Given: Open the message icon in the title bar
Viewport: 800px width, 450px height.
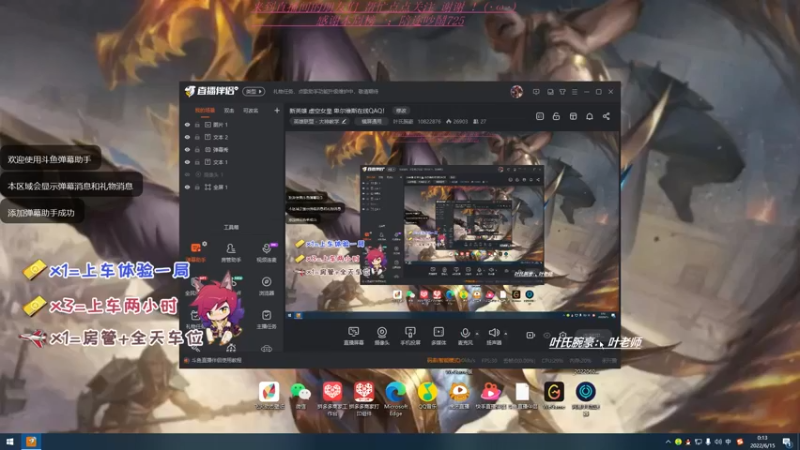Looking at the screenshot, I should tap(536, 92).
